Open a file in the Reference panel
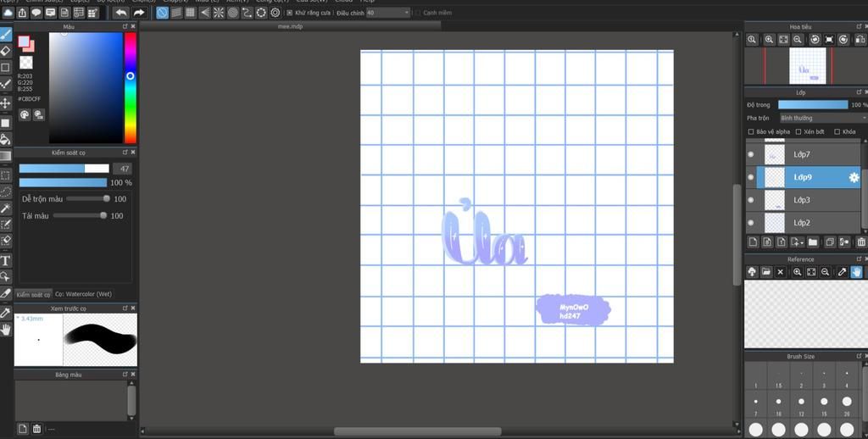This screenshot has height=439, width=868. tap(766, 272)
